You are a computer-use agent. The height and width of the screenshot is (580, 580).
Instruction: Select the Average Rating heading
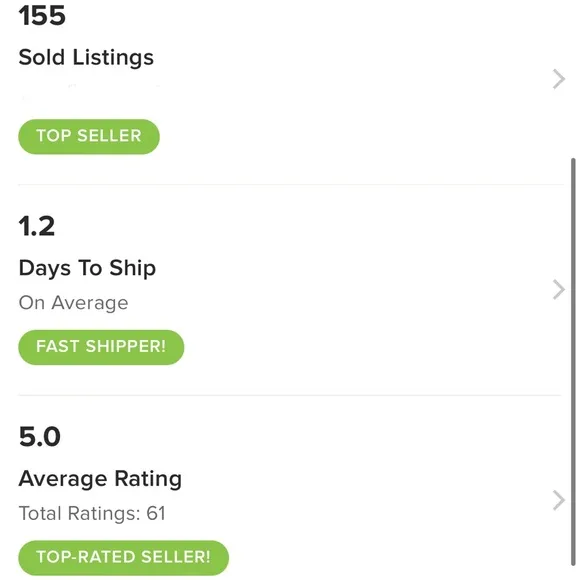(100, 479)
